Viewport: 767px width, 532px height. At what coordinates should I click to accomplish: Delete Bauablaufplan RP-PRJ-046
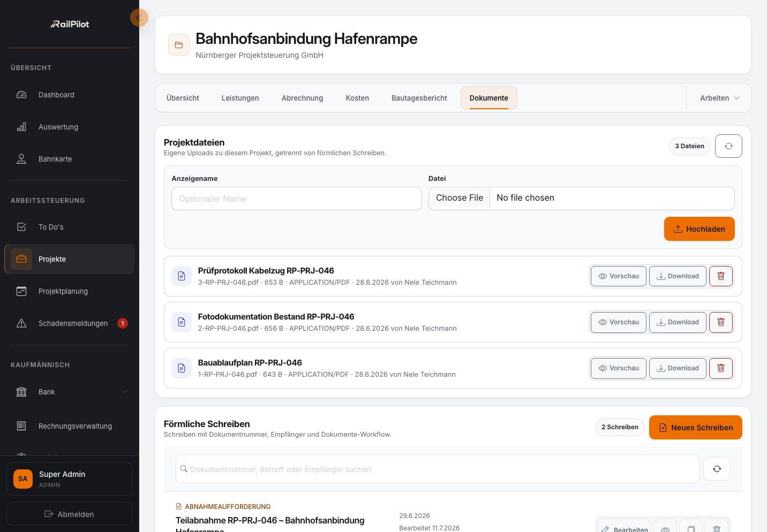click(x=721, y=368)
